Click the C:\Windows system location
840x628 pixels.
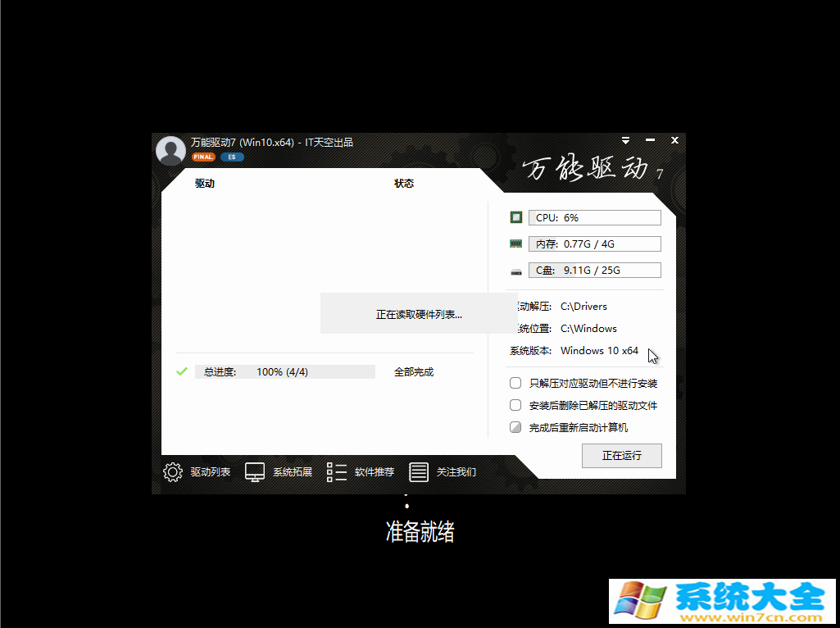point(588,329)
